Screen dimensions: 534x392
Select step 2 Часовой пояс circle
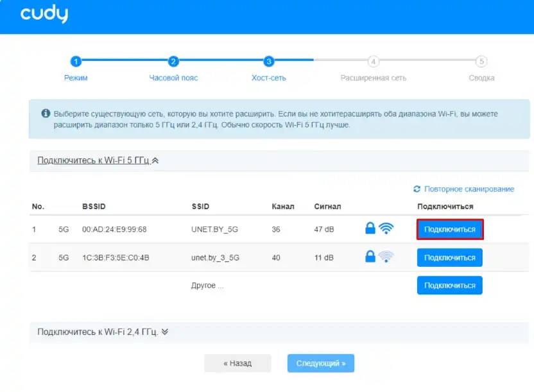tap(173, 62)
